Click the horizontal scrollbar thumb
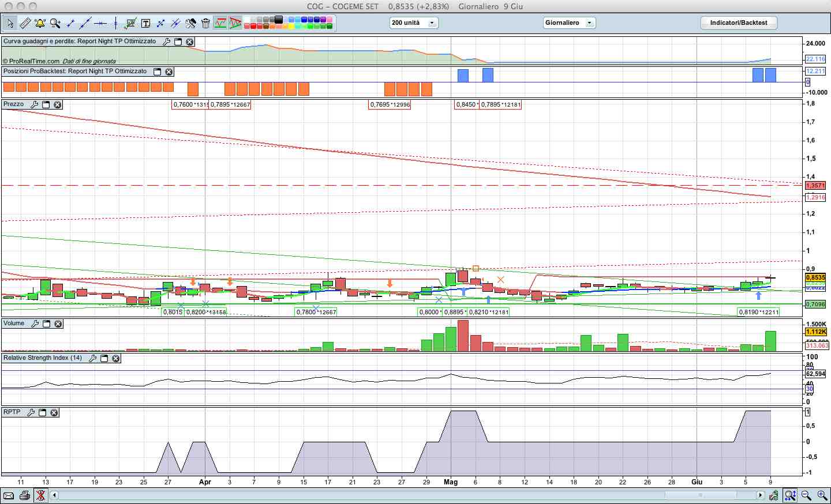The width and height of the screenshot is (831, 504). point(701,495)
